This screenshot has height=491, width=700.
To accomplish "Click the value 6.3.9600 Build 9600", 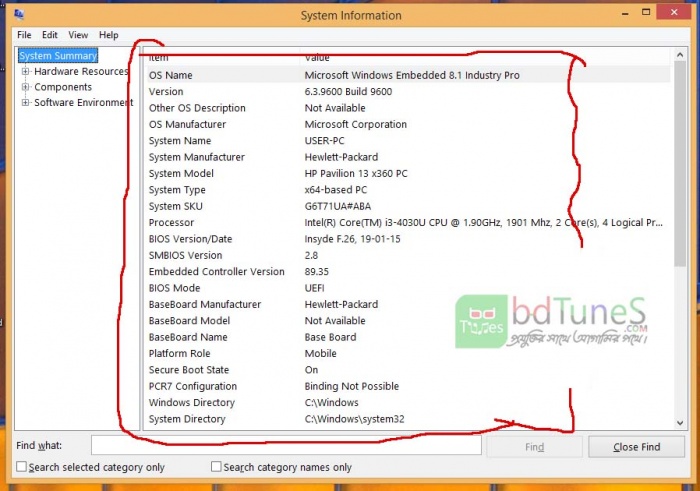I will (x=348, y=92).
